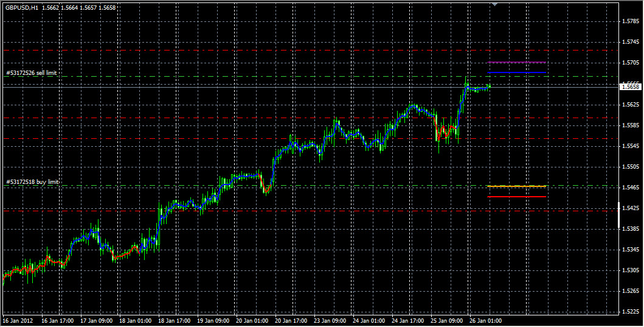The image size is (644, 327).
Task: Click the 26 Jan 01:00 time label
Action: coord(485,321)
